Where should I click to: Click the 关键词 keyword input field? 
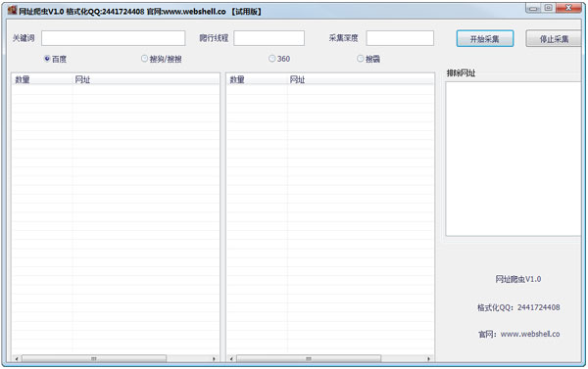click(x=114, y=38)
